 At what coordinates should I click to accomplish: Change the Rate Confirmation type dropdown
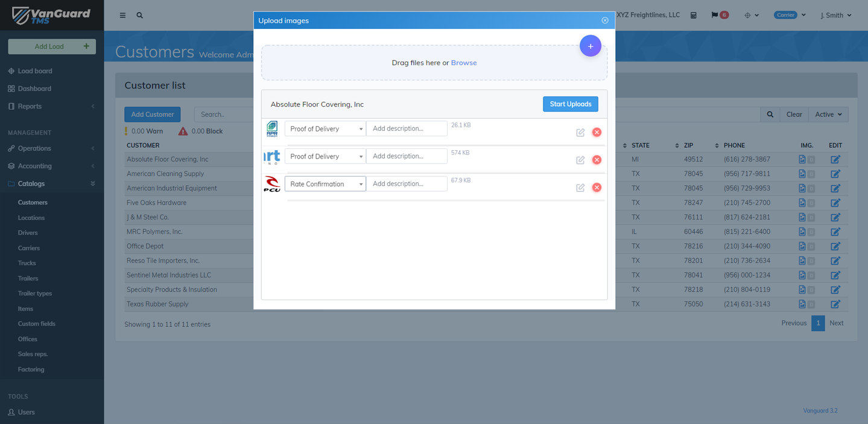click(325, 184)
